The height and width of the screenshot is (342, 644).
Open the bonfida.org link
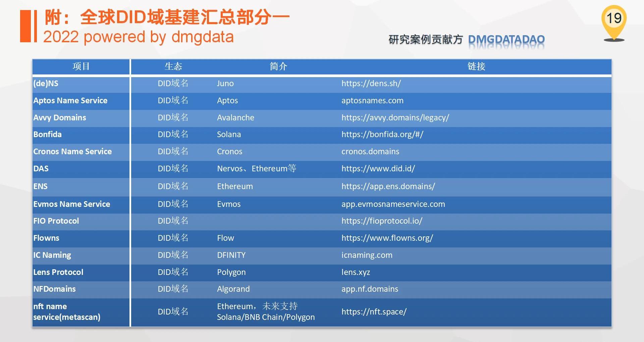tap(382, 134)
